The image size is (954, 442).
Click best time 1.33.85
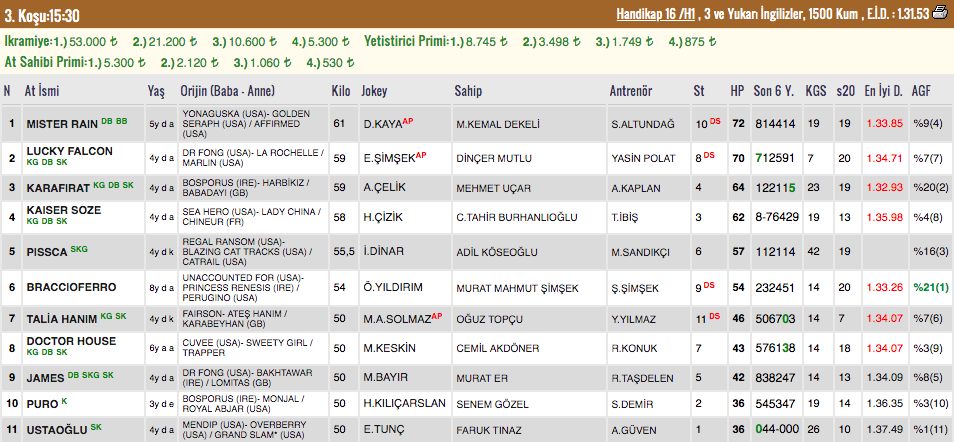[x=884, y=124]
